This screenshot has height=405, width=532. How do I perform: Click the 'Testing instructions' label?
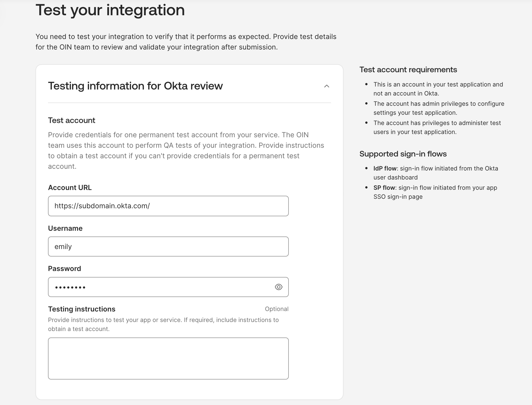(x=82, y=309)
